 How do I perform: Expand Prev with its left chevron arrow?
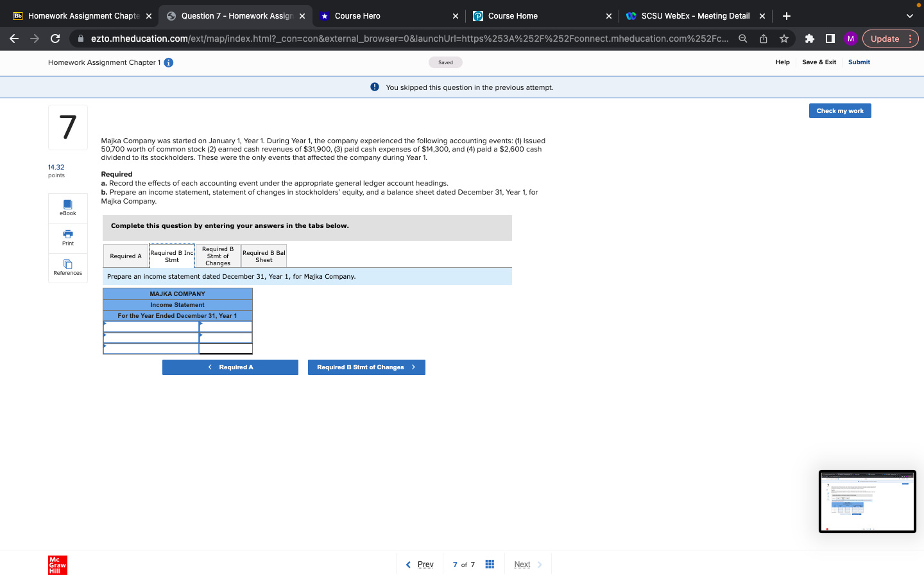point(409,564)
